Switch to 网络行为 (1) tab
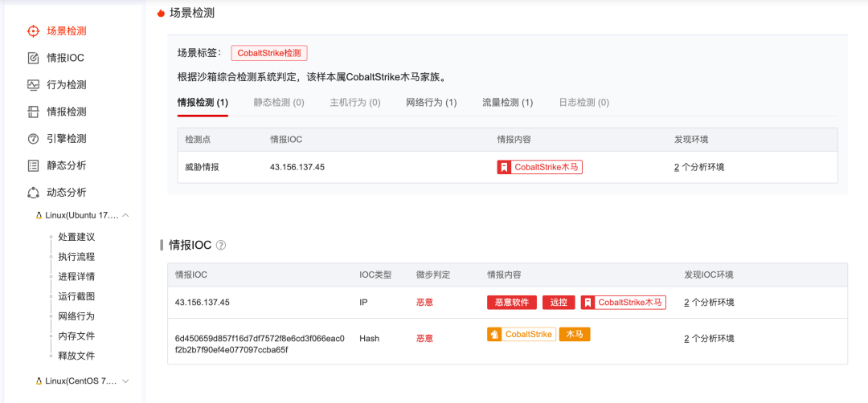The width and height of the screenshot is (868, 403). (432, 103)
